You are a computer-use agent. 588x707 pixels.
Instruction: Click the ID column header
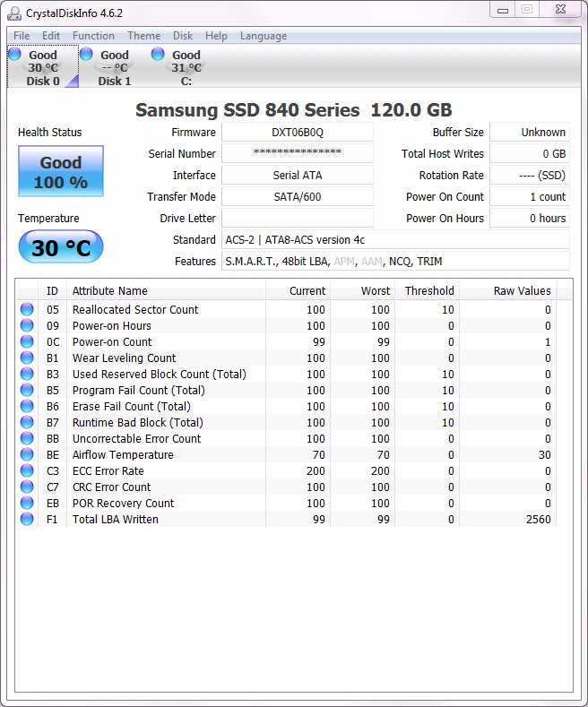[x=52, y=291]
